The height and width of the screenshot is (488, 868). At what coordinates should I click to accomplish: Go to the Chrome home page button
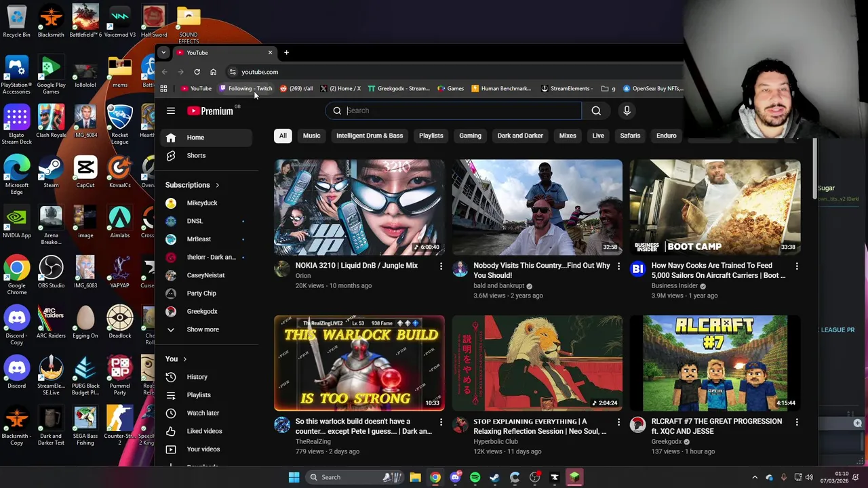213,72
